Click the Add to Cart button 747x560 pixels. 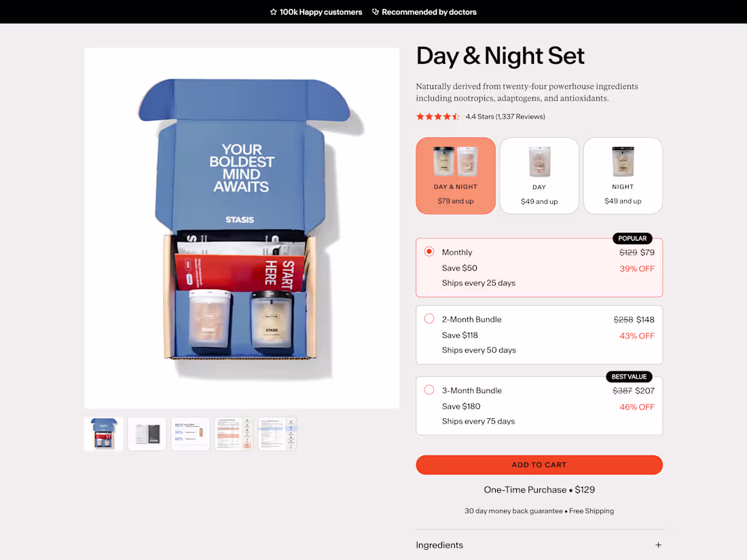tap(539, 465)
